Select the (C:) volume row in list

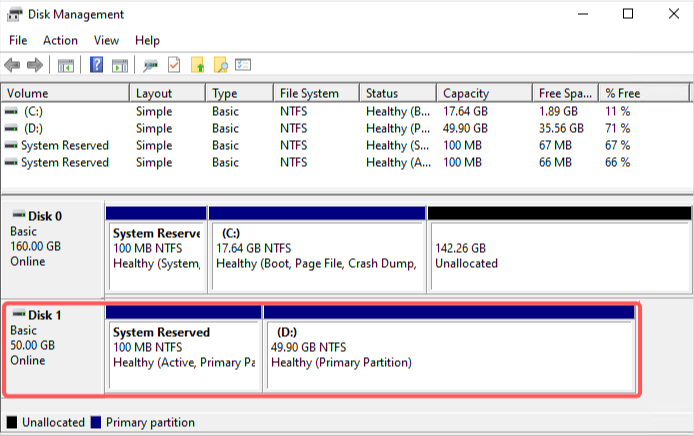346,112
